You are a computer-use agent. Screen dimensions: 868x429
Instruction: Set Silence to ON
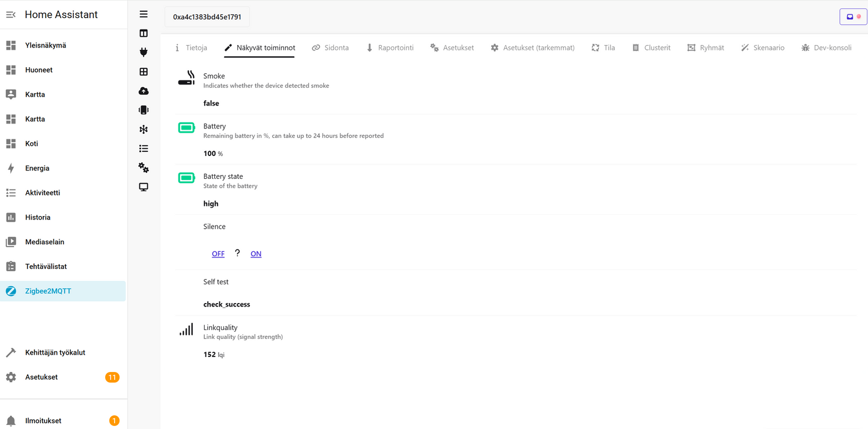click(x=256, y=254)
